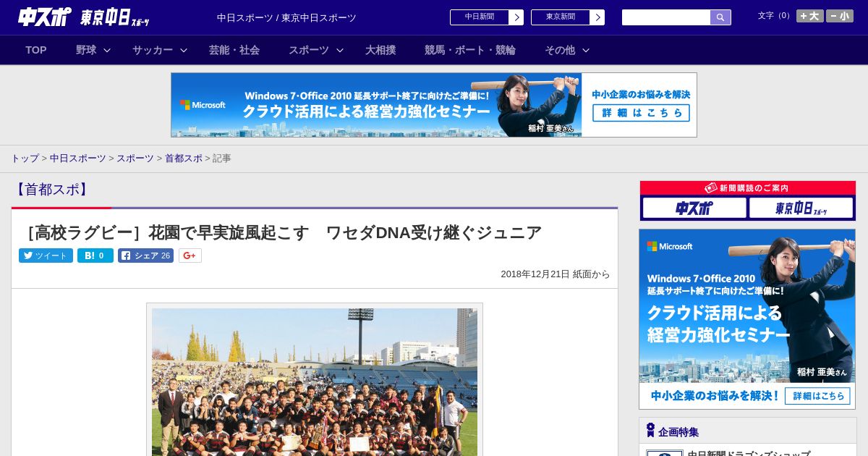This screenshot has height=456, width=868.
Task: Go to トップ breadcrumb
Action: 25,158
